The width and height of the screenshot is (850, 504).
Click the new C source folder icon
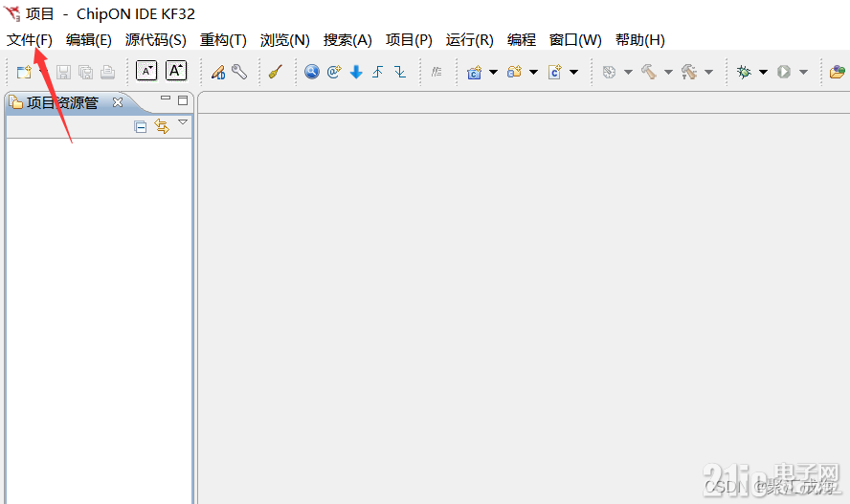point(514,72)
